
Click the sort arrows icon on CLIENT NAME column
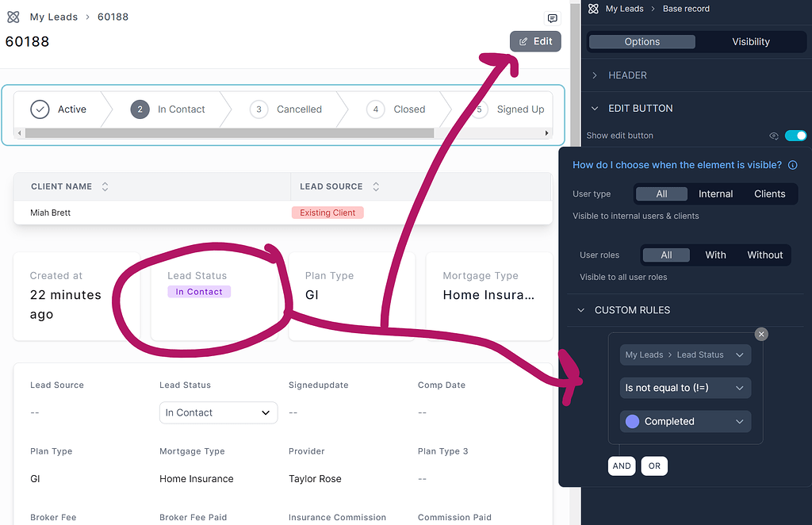point(105,186)
